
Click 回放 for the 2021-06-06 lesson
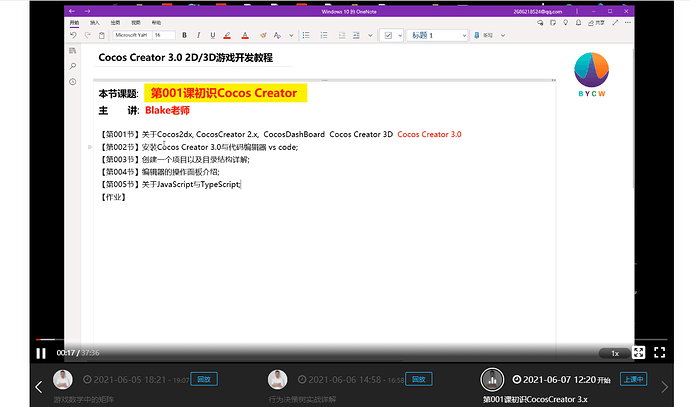pos(418,379)
